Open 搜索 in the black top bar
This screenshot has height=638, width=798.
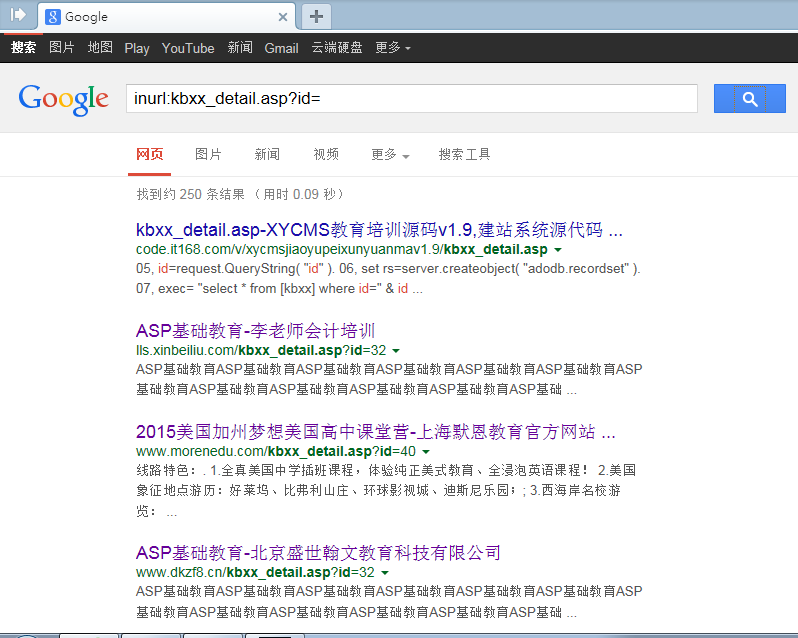23,48
